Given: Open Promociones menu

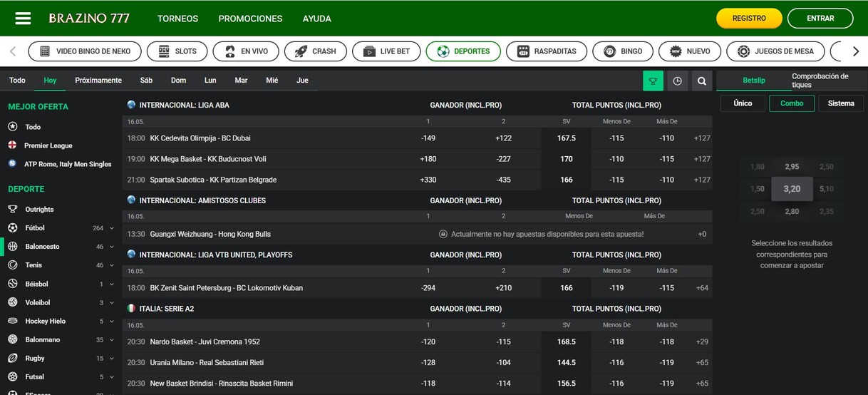Looking at the screenshot, I should [250, 19].
